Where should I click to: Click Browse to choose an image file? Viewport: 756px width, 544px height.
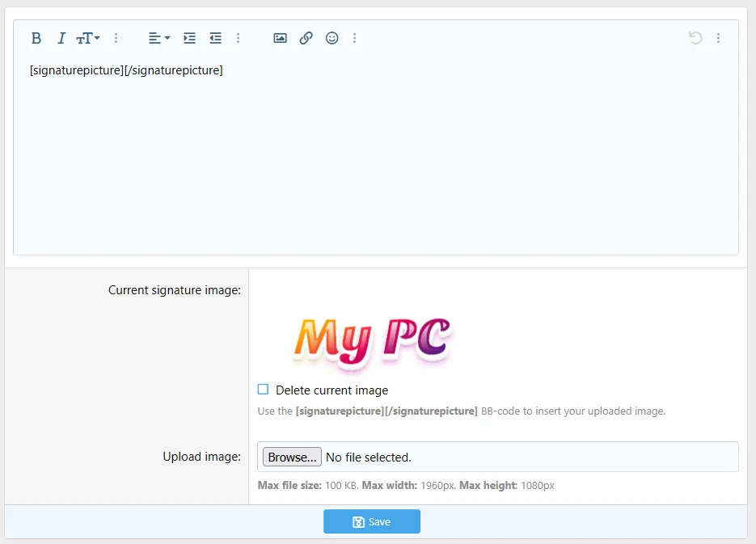tap(292, 457)
